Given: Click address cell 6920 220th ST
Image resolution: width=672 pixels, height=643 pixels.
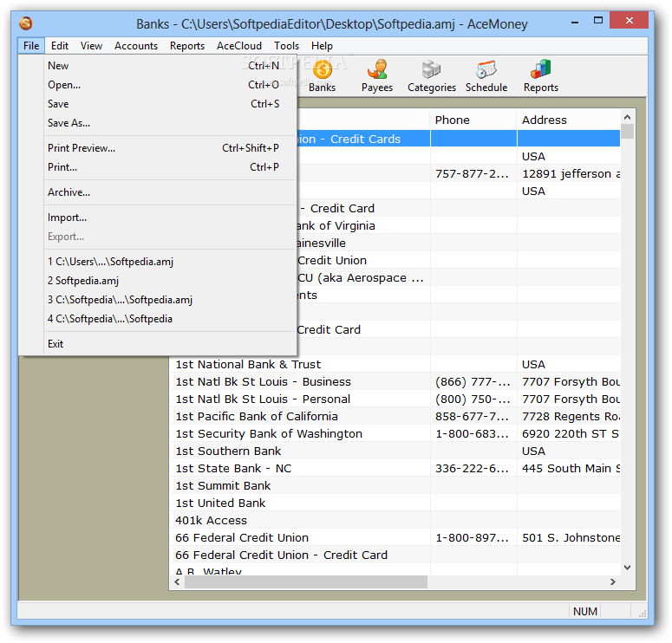Looking at the screenshot, I should click(570, 434).
